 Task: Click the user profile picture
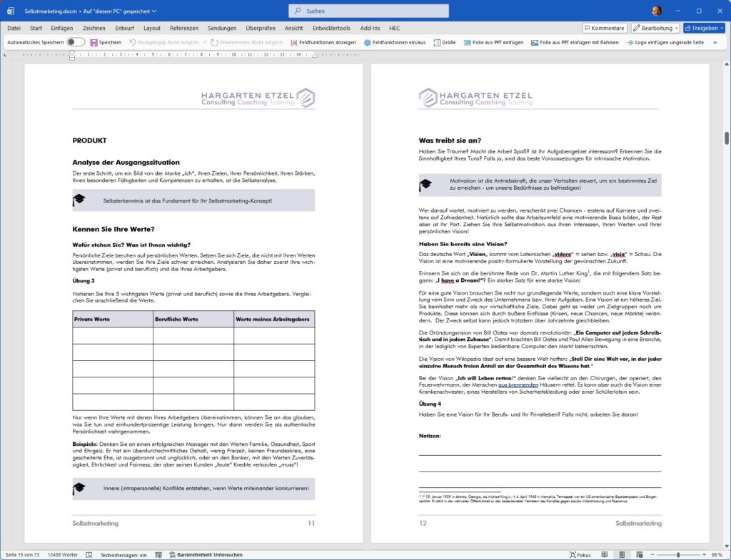[x=656, y=11]
